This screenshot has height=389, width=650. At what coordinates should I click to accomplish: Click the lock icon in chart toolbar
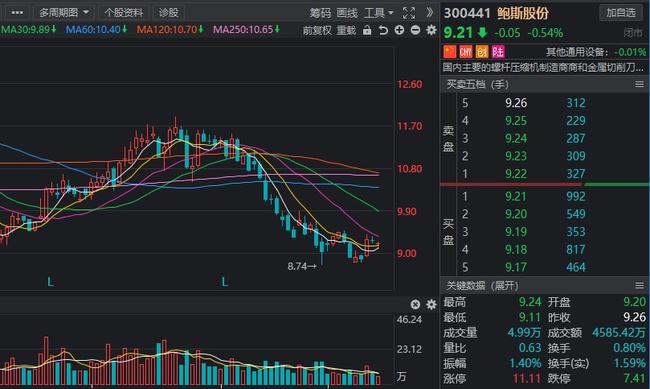(x=367, y=30)
